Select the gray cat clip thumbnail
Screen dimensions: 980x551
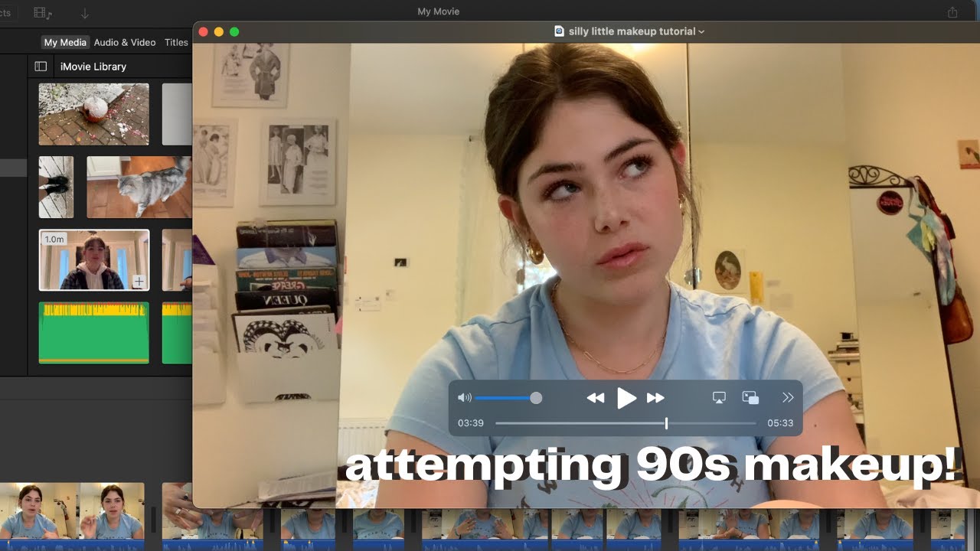(x=139, y=187)
